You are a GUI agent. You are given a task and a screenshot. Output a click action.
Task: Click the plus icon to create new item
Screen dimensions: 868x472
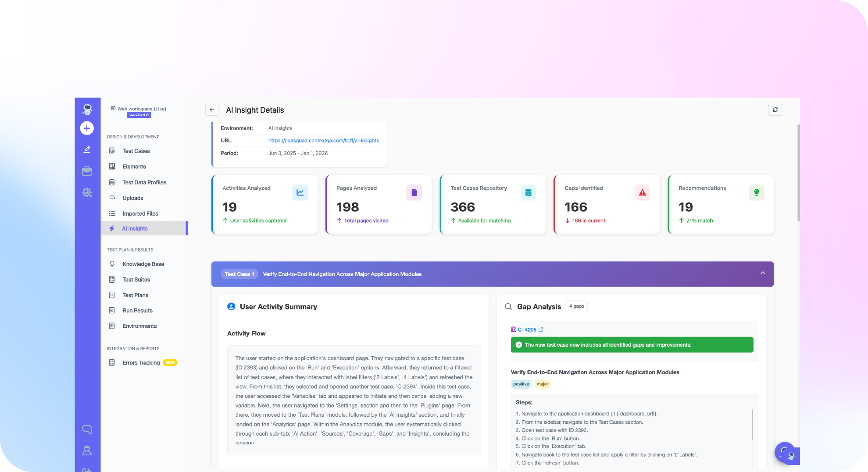(x=87, y=128)
